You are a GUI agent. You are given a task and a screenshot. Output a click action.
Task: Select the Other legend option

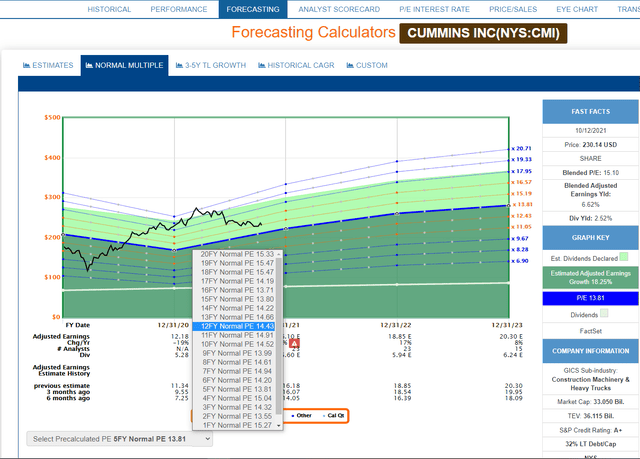point(302,416)
